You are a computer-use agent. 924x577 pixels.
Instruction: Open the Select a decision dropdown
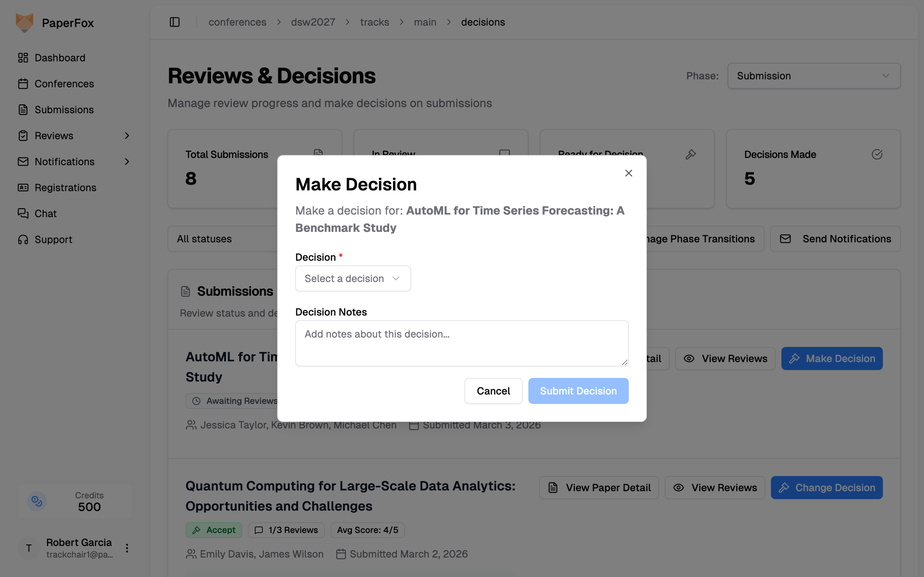point(353,278)
